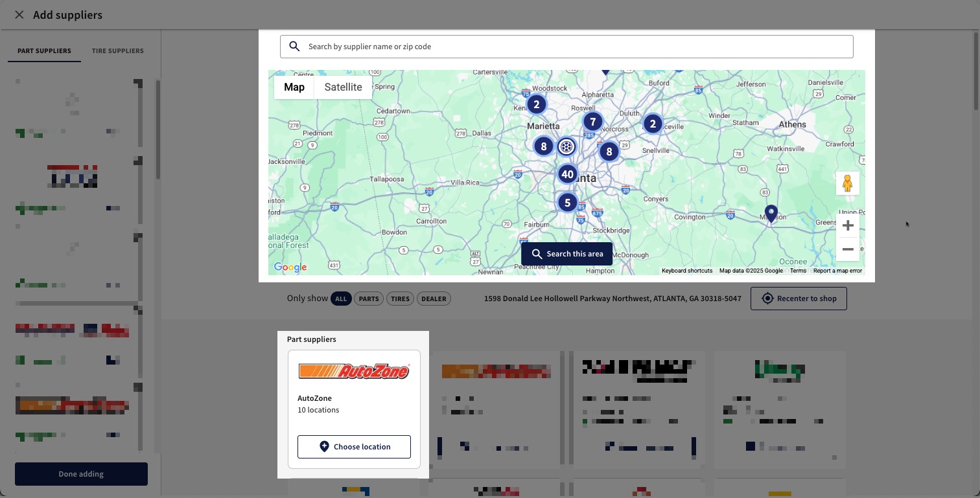Switch the map to Satellite view

point(343,87)
